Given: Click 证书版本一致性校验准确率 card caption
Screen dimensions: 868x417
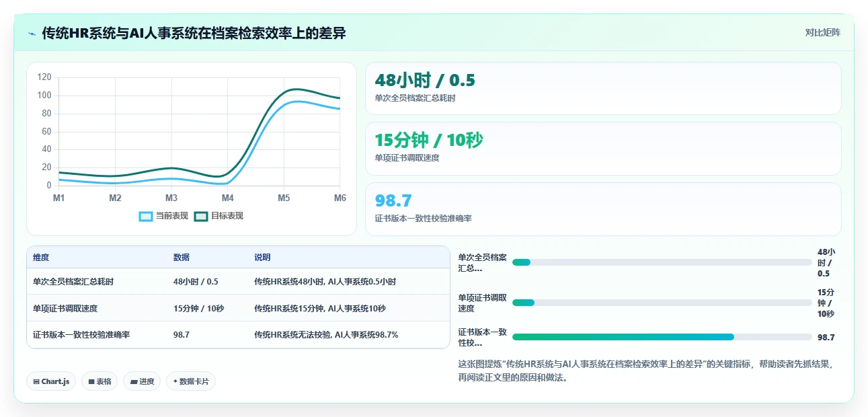Looking at the screenshot, I should (424, 219).
